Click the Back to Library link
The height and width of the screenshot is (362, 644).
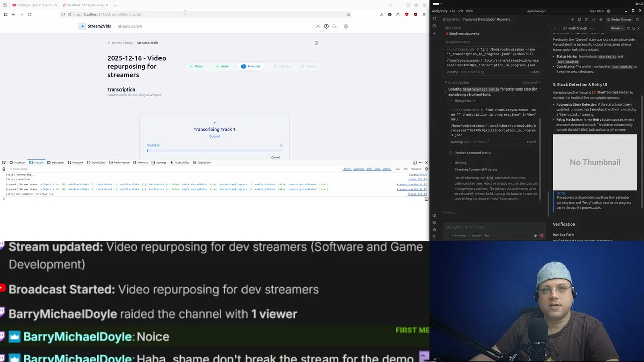pos(120,43)
